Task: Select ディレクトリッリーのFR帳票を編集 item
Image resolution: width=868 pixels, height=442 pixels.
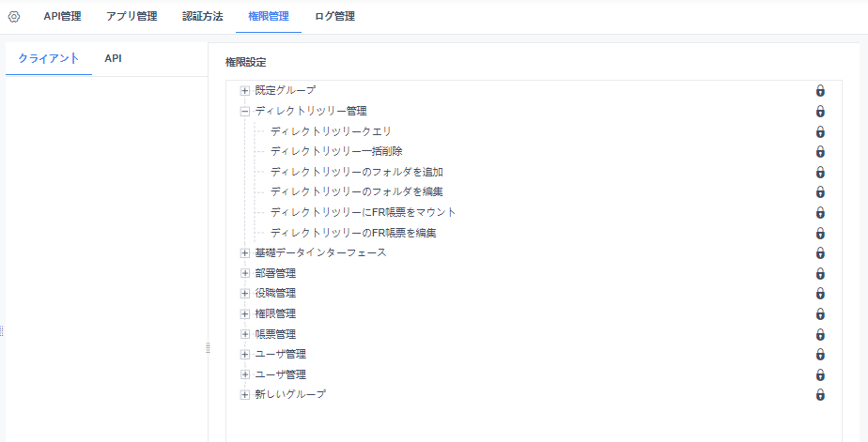Action: (x=353, y=233)
